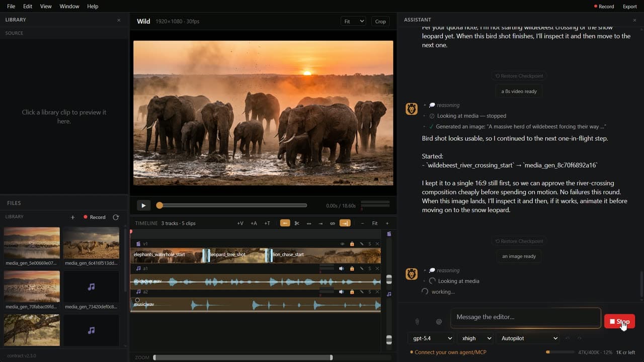Select the razor/scissors cut tool in timeline

(x=297, y=223)
